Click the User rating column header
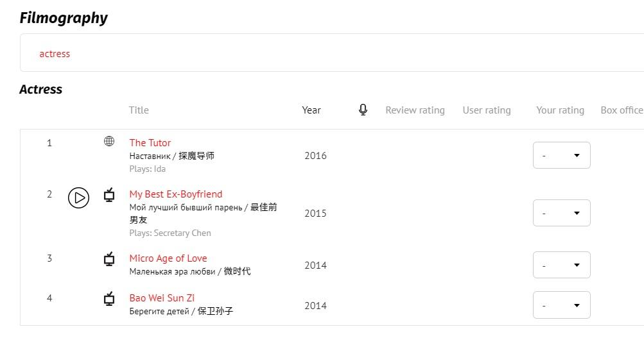644x345 pixels. 487,110
